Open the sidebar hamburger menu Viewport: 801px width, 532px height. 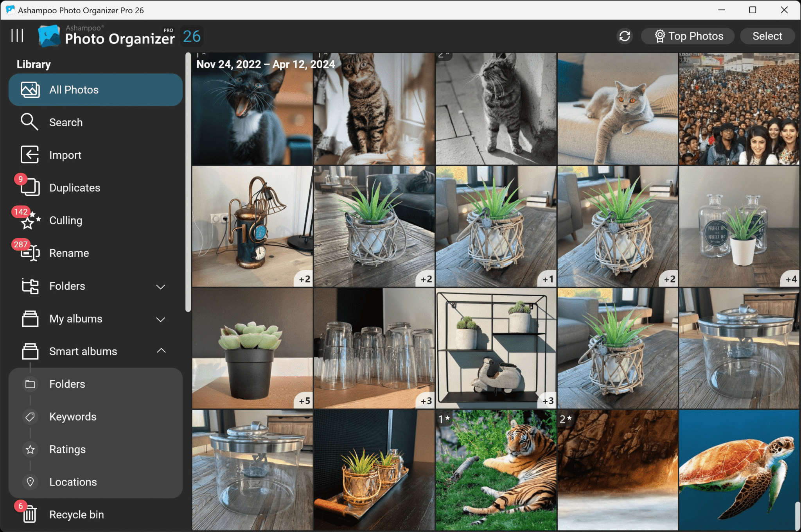point(17,36)
